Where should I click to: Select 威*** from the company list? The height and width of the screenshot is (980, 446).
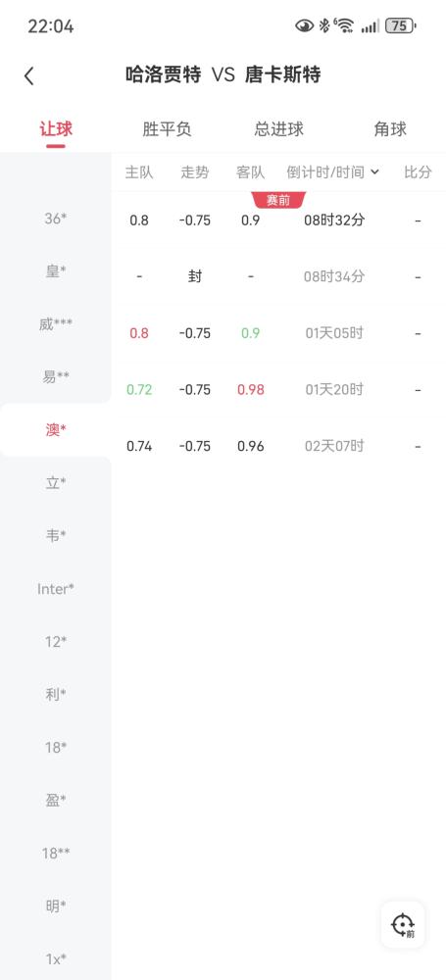pos(56,323)
